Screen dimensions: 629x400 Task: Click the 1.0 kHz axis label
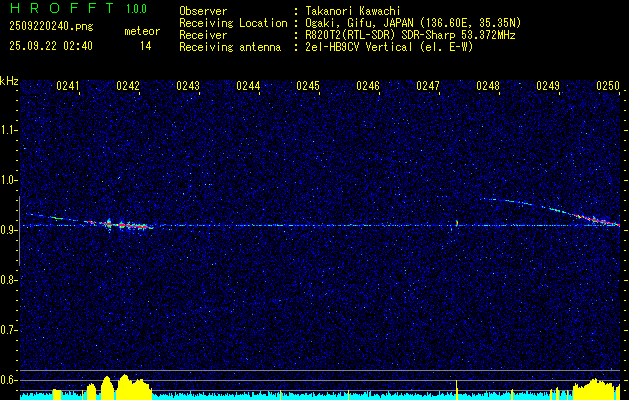pos(8,180)
